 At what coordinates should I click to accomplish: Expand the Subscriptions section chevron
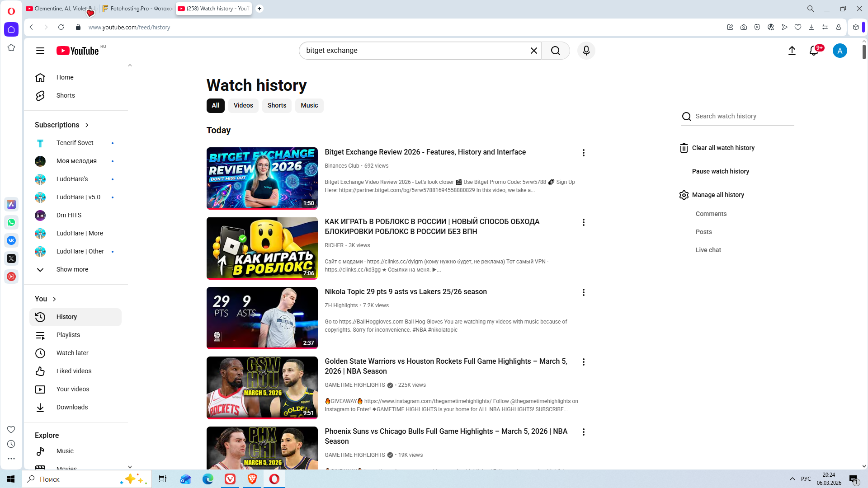click(x=87, y=125)
